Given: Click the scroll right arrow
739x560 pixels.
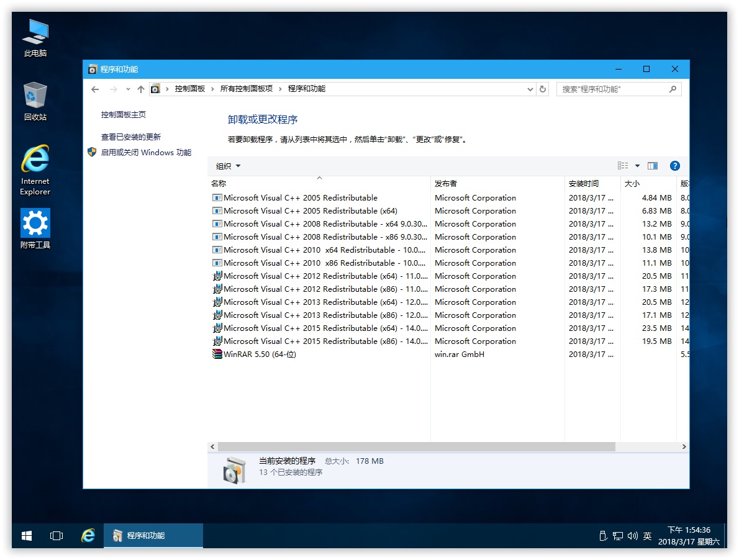Looking at the screenshot, I should [x=684, y=446].
